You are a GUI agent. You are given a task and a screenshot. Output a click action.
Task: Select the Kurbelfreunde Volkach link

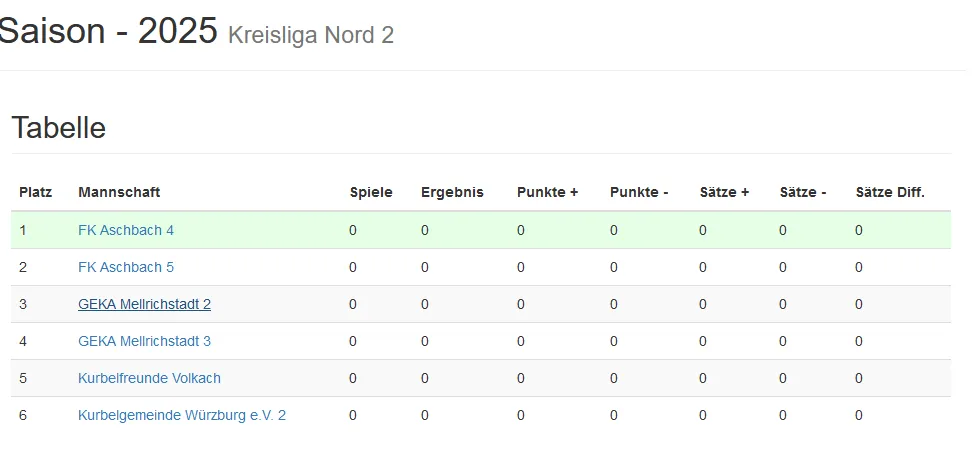click(x=149, y=378)
